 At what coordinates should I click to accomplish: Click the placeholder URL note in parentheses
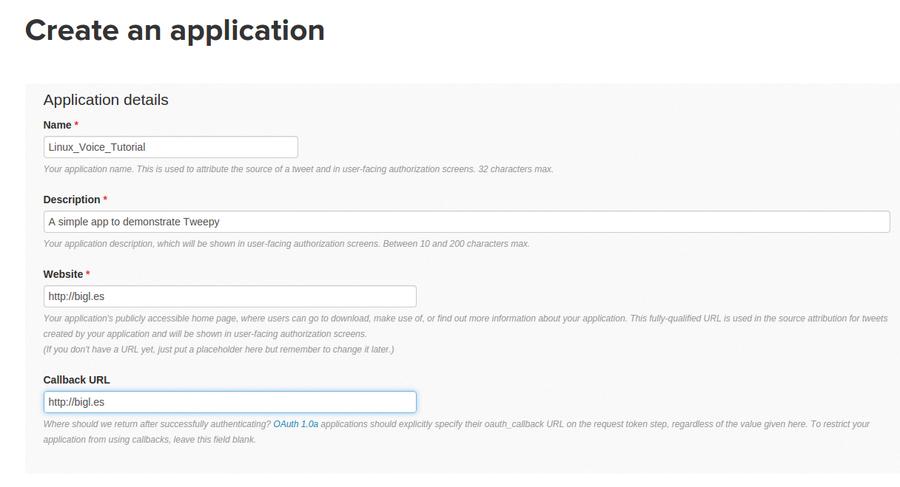point(219,349)
